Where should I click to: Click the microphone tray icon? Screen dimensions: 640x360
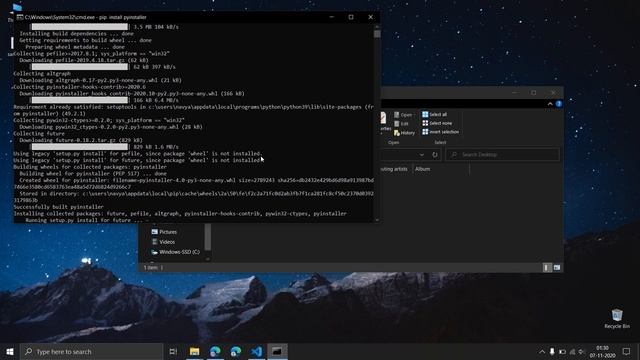coord(552,352)
